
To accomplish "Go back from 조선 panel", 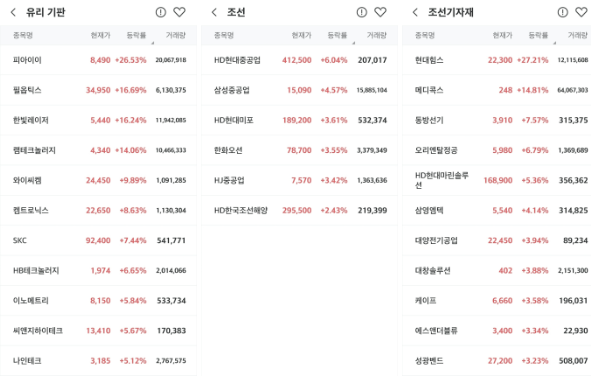I will click(214, 12).
